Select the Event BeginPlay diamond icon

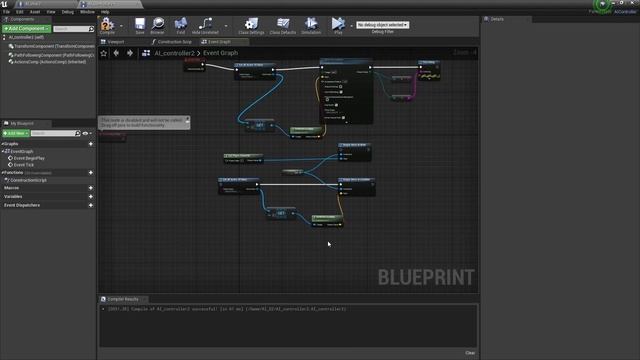(11, 158)
